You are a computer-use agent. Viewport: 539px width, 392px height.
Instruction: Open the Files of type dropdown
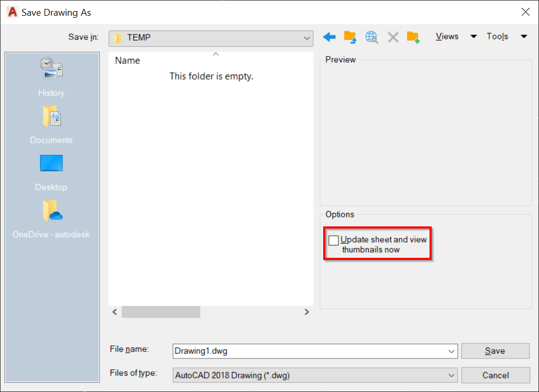pyautogui.click(x=452, y=375)
